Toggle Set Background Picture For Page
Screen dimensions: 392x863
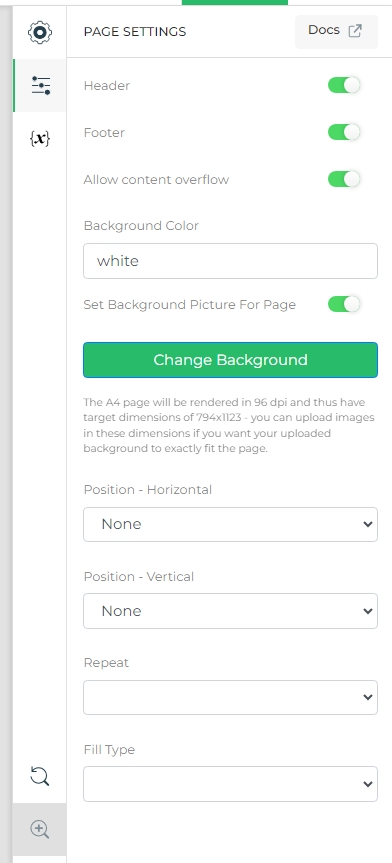coord(344,304)
